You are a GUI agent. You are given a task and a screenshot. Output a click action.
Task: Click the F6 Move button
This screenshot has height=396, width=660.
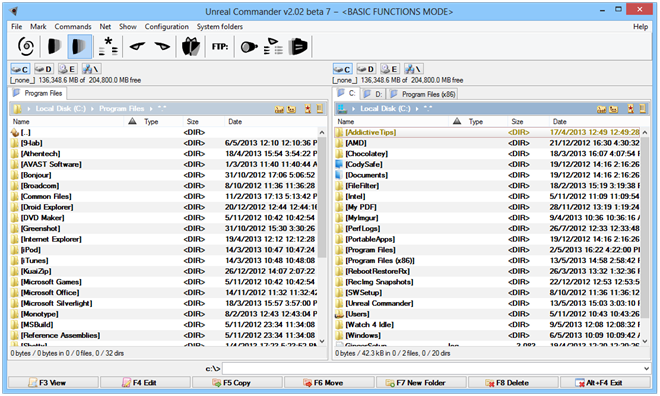click(x=329, y=383)
